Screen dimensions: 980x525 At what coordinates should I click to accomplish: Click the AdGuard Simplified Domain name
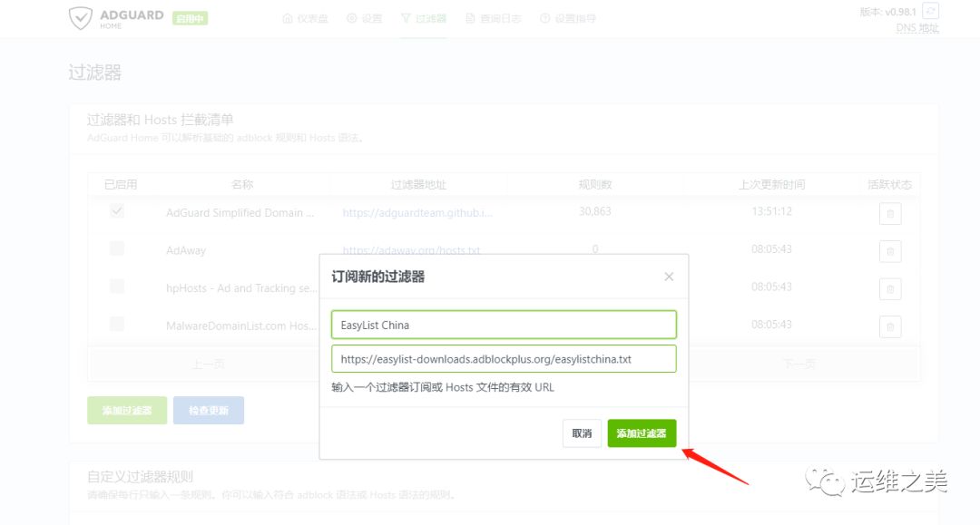(x=240, y=213)
